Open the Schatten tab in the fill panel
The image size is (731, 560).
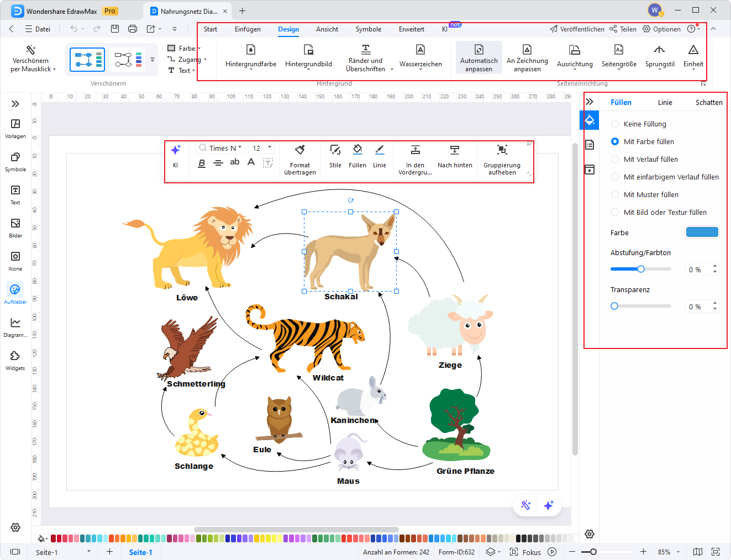pyautogui.click(x=708, y=102)
